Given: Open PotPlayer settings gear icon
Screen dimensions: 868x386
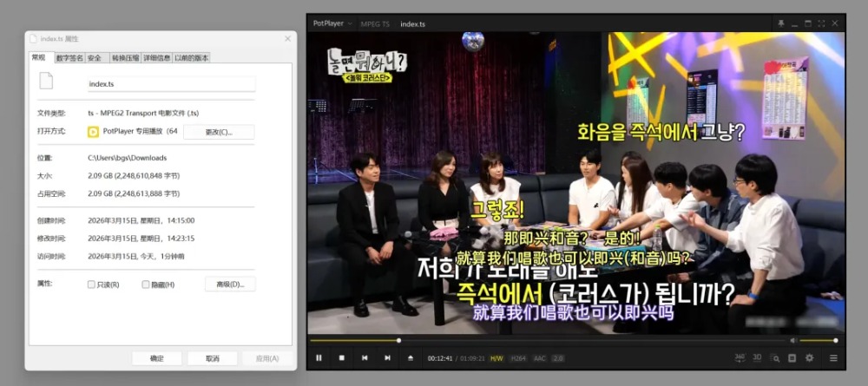Looking at the screenshot, I should point(809,357).
